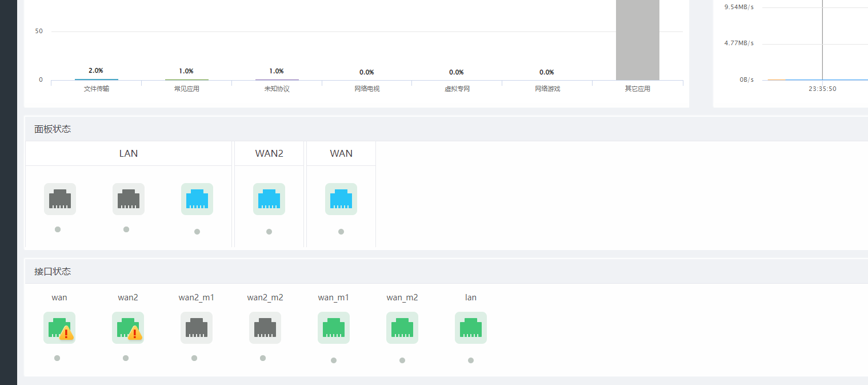Viewport: 868px width, 385px height.
Task: Select the wan2 interface icon with warning
Action: click(128, 328)
